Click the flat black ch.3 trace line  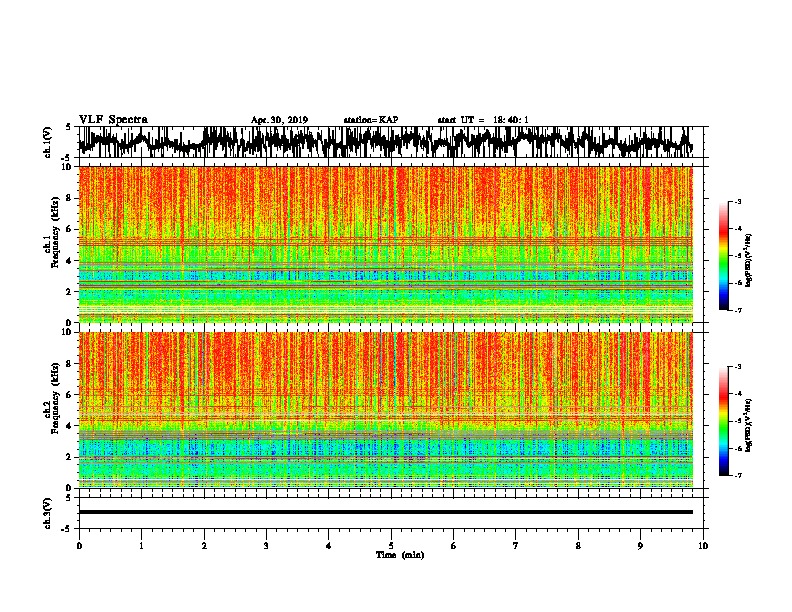(x=386, y=512)
